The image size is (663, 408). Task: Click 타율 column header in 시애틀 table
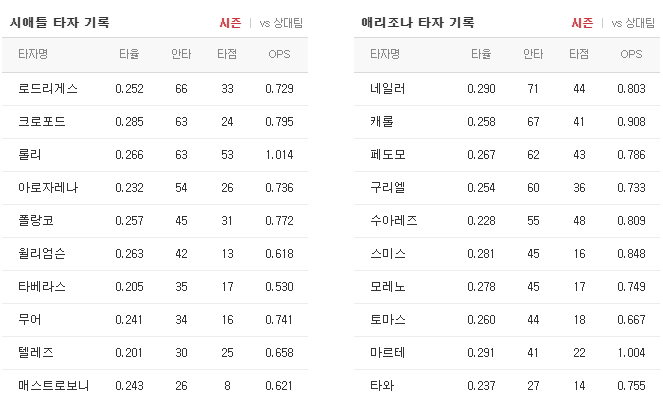coord(129,54)
